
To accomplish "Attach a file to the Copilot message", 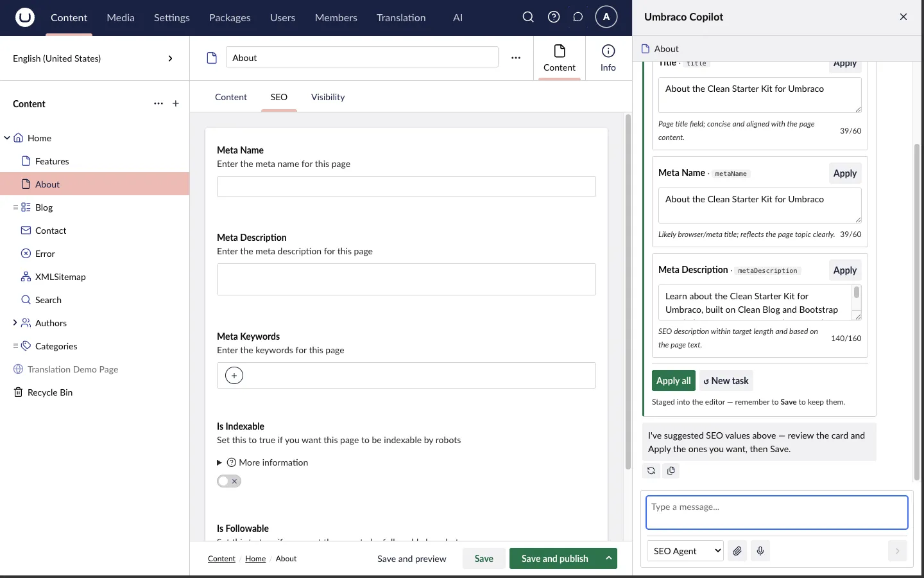I will coord(738,551).
